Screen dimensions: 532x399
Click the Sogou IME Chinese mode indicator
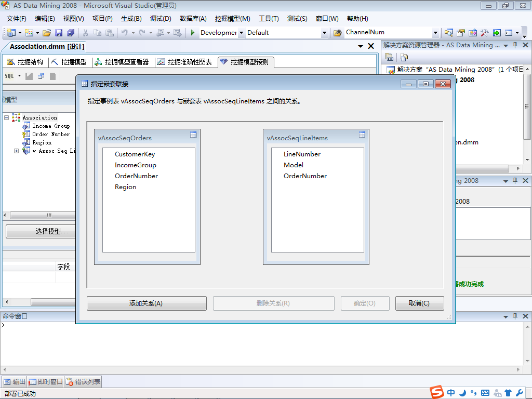click(x=451, y=393)
